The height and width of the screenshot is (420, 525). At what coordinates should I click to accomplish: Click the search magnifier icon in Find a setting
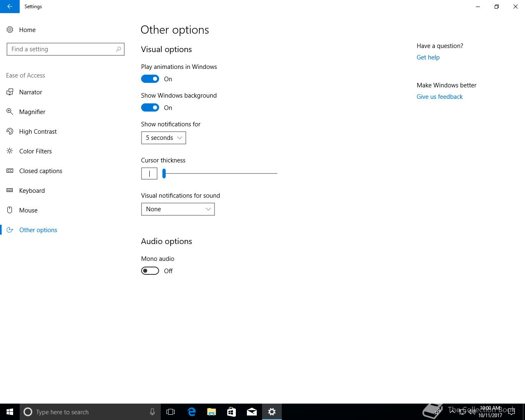[x=119, y=49]
